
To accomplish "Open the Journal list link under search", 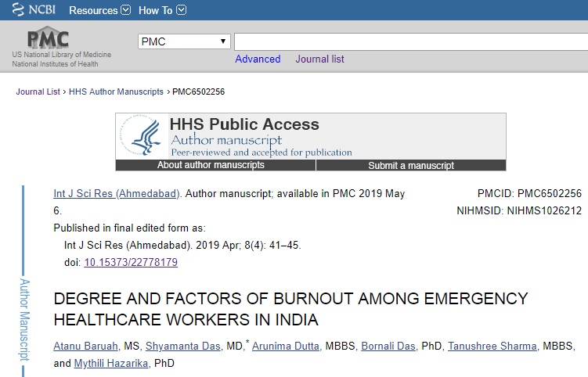I will click(319, 59).
